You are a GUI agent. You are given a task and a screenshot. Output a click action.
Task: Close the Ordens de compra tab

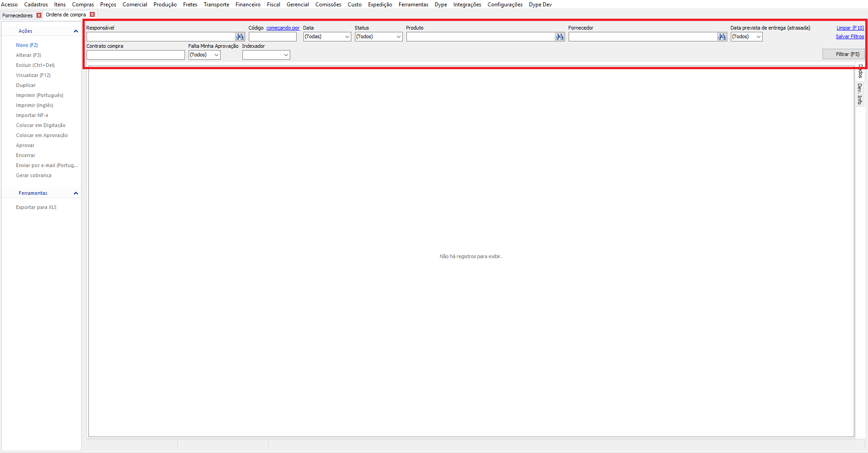(x=92, y=15)
